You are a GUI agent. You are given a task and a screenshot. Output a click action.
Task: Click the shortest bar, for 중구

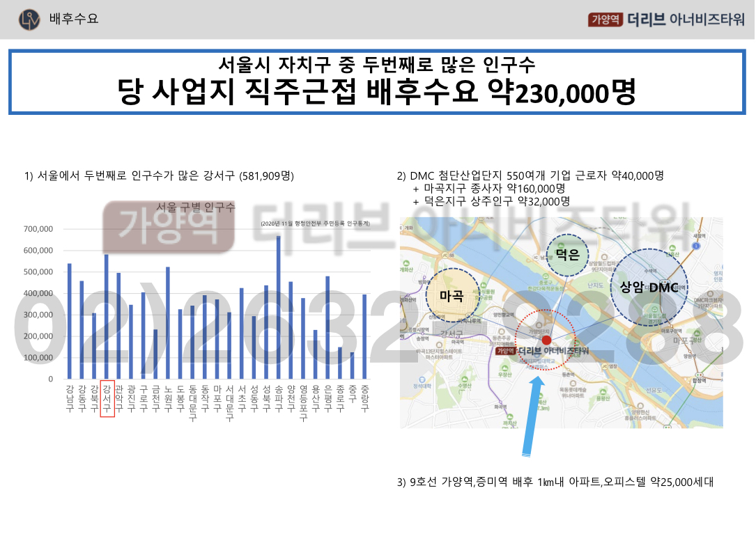(353, 366)
